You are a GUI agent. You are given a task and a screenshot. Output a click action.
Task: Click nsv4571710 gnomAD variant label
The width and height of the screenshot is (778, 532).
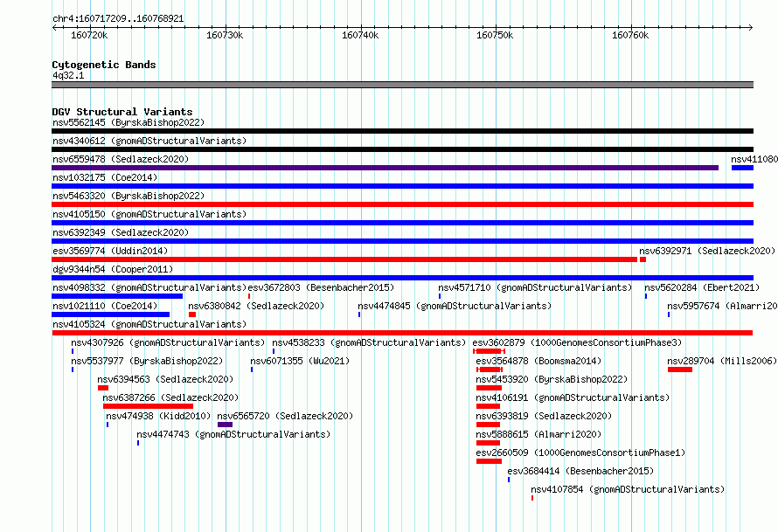[x=535, y=287]
